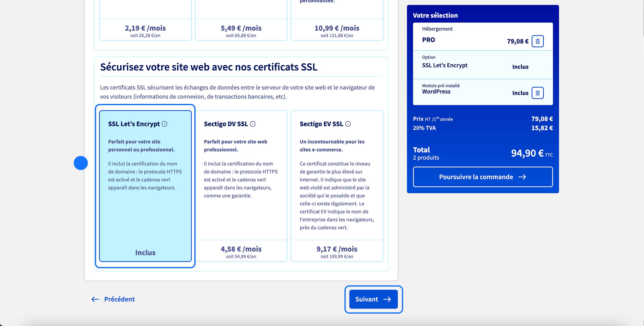
Task: Choose the Sectigo EV SSL certificate option
Action: click(x=337, y=185)
